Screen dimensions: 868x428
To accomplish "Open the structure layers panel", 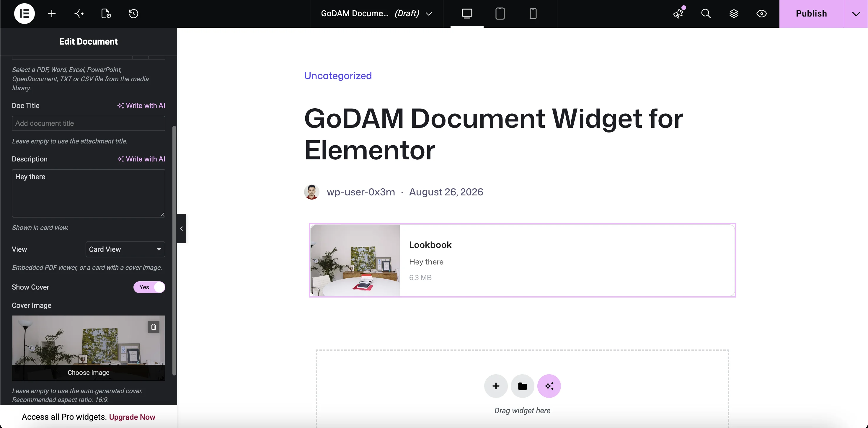I will (734, 14).
